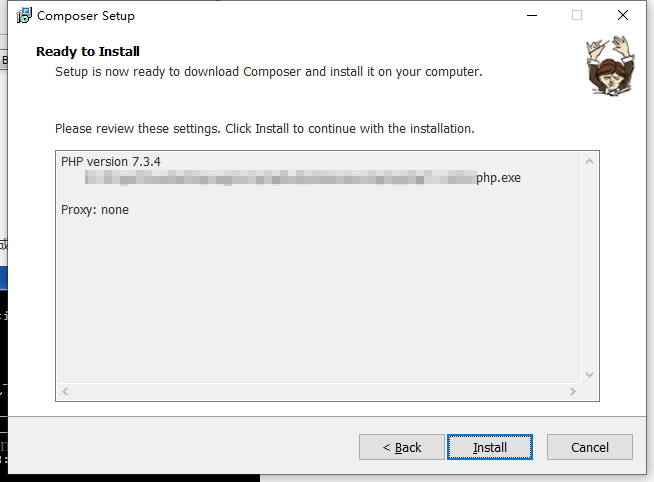Image resolution: width=654 pixels, height=482 pixels.
Task: Click the settings box scroll-down arrow
Action: [589, 375]
